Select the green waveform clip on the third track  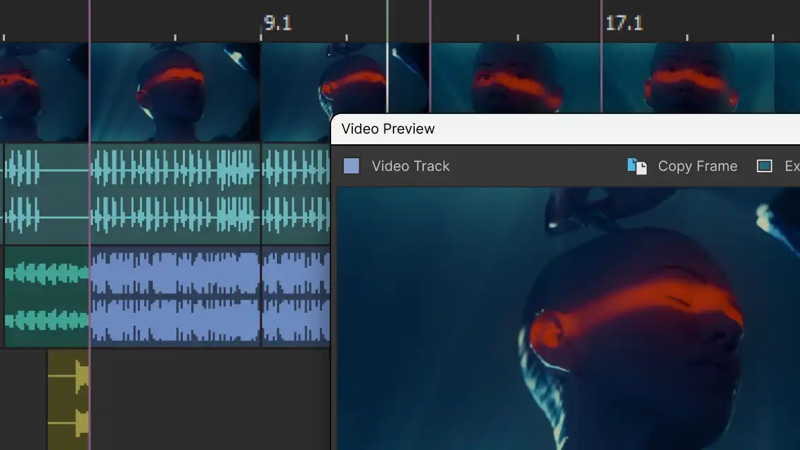pyautogui.click(x=46, y=296)
